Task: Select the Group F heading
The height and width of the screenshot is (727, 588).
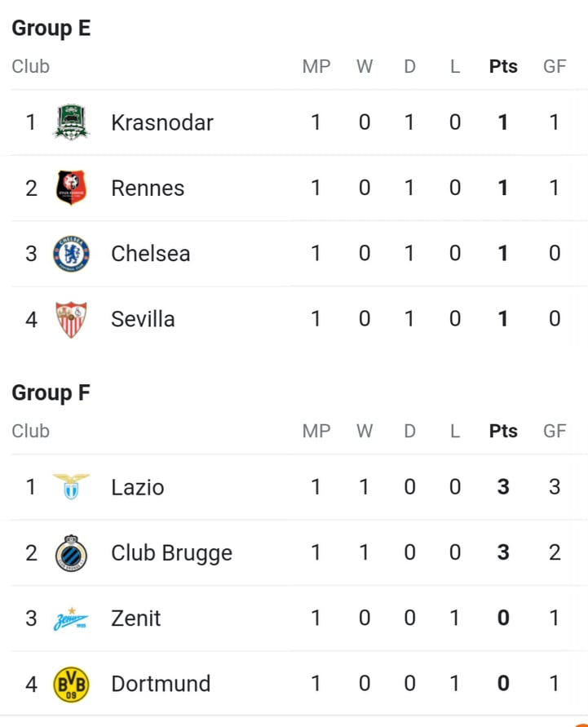Action: tap(51, 393)
